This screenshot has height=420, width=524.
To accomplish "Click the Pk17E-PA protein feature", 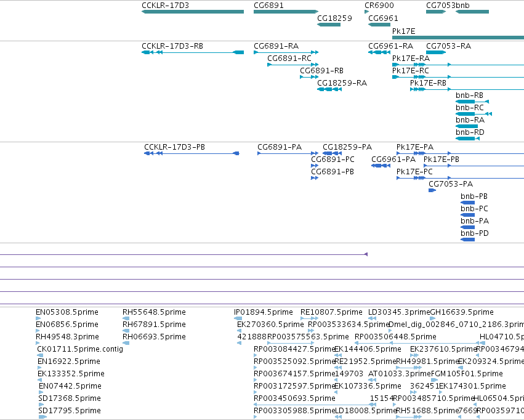I will pos(460,153).
